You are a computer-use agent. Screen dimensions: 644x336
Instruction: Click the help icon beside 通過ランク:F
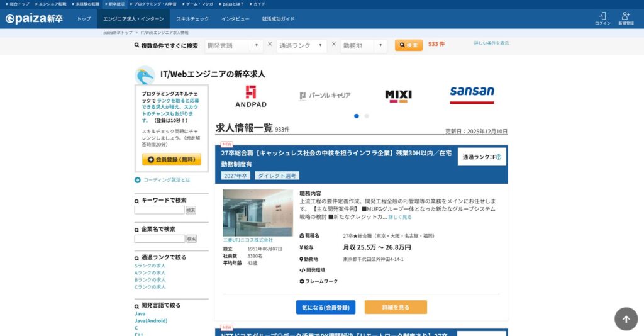[x=499, y=157]
